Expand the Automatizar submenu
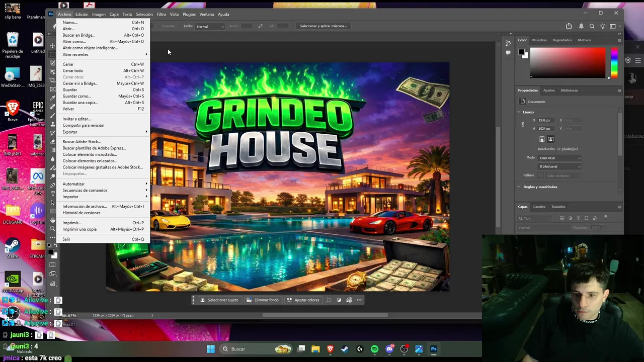 tap(105, 184)
